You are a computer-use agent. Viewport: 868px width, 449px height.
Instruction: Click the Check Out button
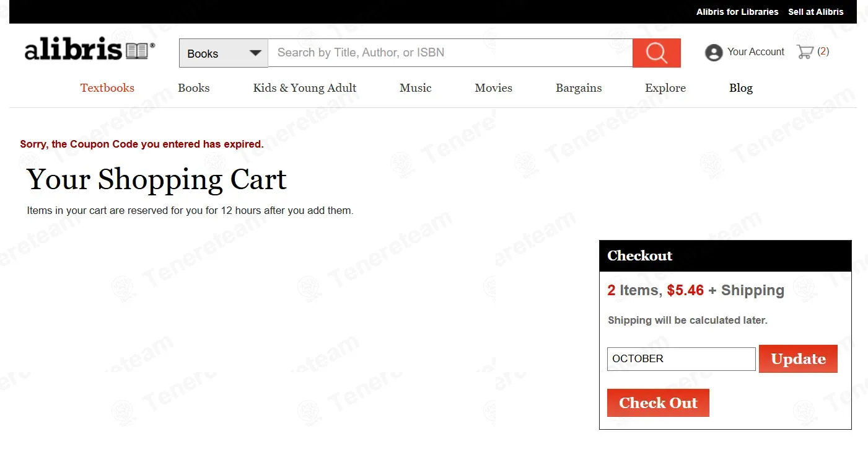tap(658, 403)
